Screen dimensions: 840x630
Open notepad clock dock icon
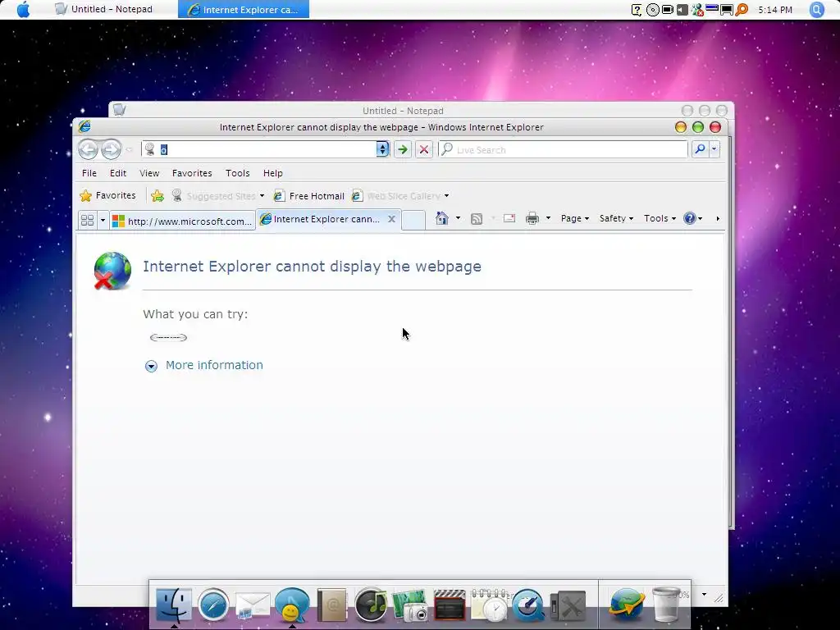click(489, 605)
